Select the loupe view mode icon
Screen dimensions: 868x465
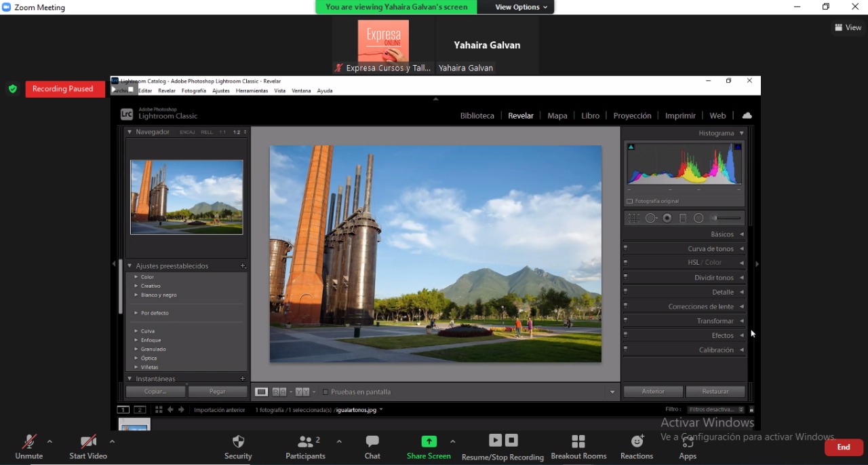(261, 392)
